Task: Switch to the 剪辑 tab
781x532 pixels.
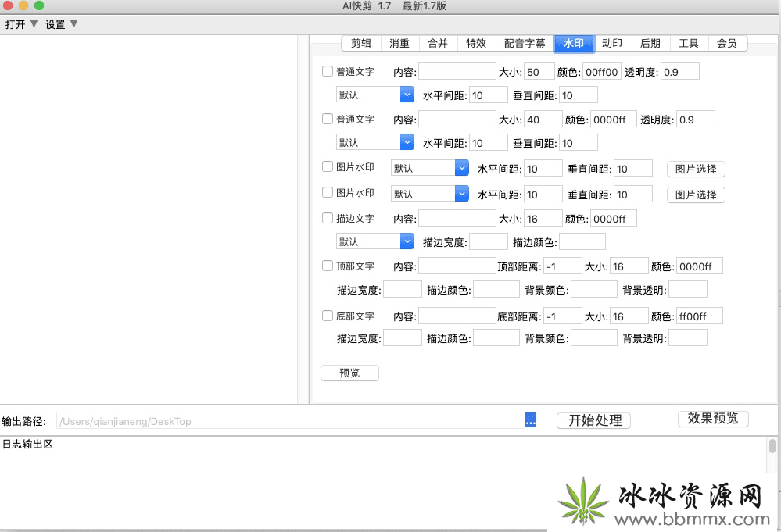Action: point(360,44)
